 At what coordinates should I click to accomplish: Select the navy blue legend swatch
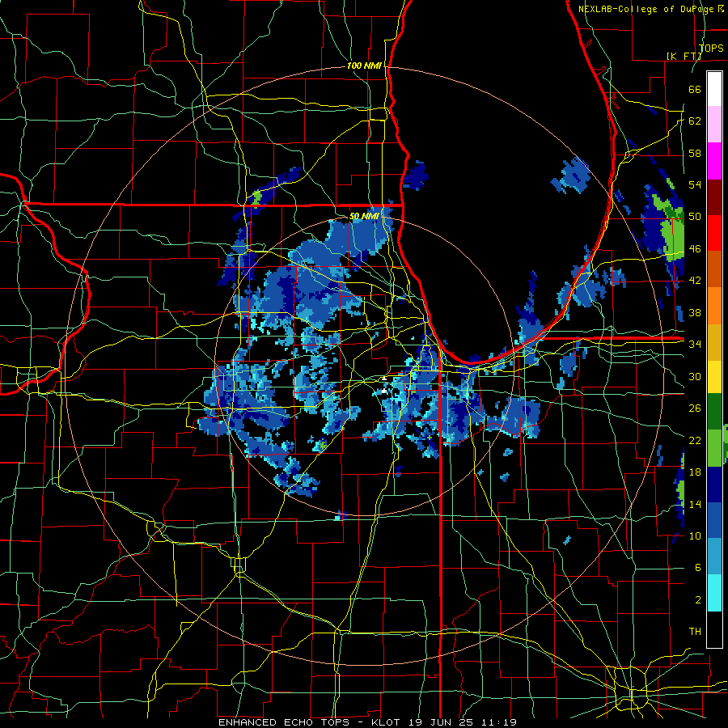tap(714, 485)
